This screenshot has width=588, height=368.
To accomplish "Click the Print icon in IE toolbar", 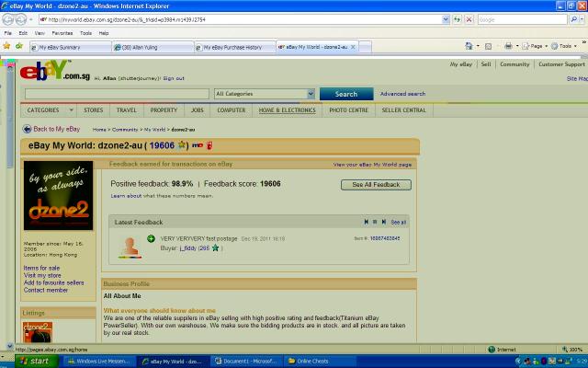I will click(508, 46).
